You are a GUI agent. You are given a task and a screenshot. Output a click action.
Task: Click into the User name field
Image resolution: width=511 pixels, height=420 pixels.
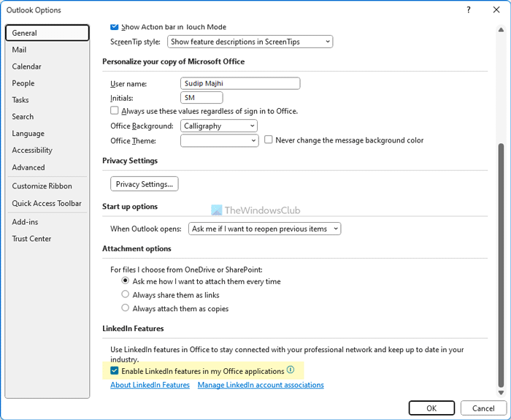click(240, 83)
